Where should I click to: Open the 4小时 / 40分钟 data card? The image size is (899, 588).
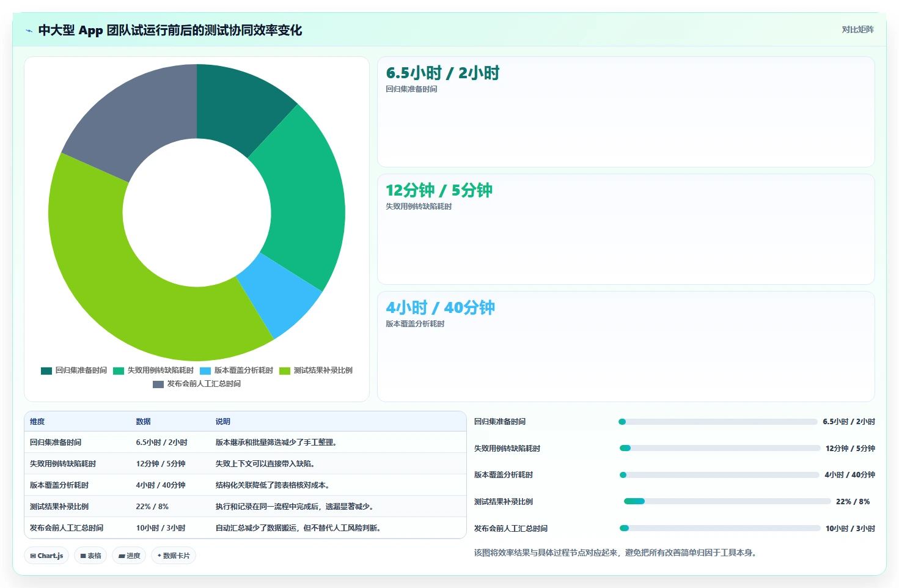pos(626,347)
